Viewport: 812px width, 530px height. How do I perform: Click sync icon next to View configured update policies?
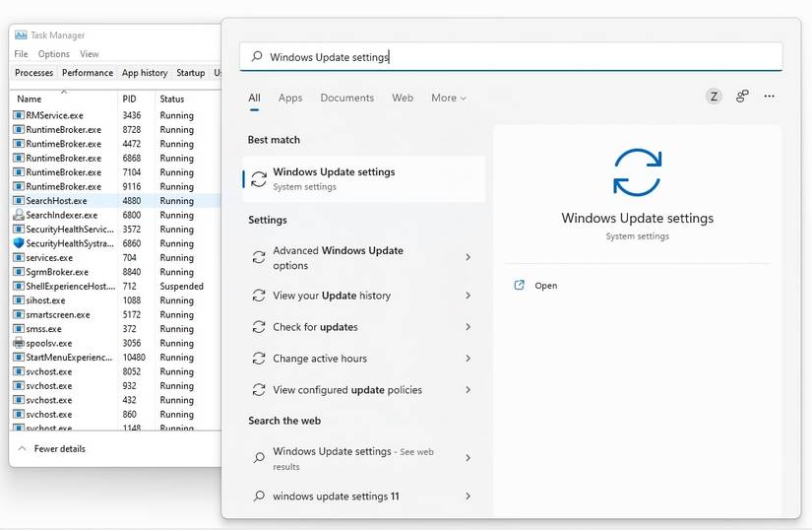pos(259,389)
